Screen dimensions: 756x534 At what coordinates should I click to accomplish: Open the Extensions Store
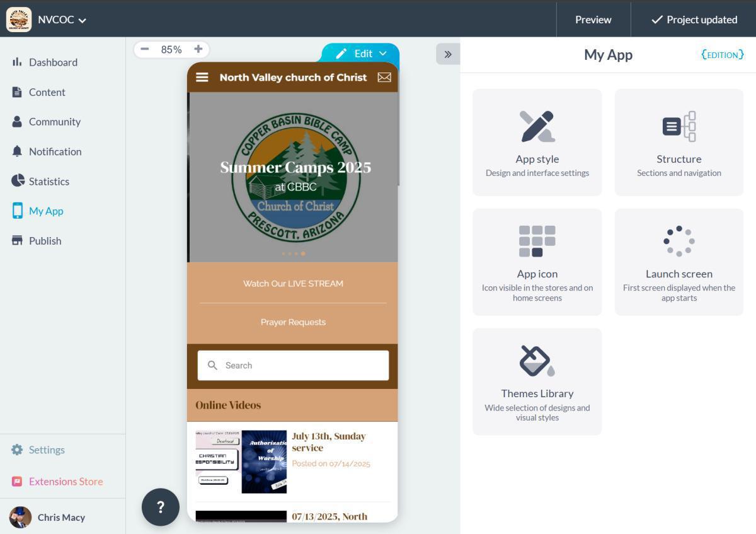[66, 481]
